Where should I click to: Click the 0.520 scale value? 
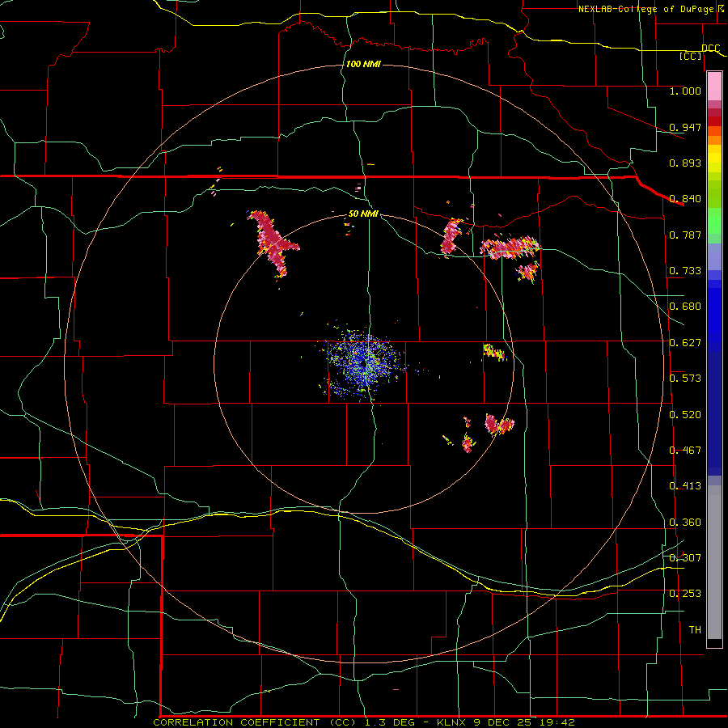click(685, 415)
